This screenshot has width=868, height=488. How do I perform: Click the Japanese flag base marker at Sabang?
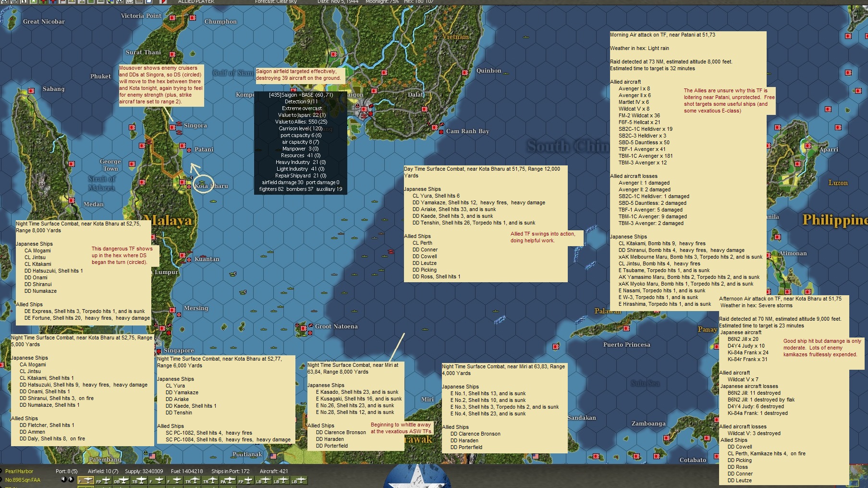click(31, 90)
